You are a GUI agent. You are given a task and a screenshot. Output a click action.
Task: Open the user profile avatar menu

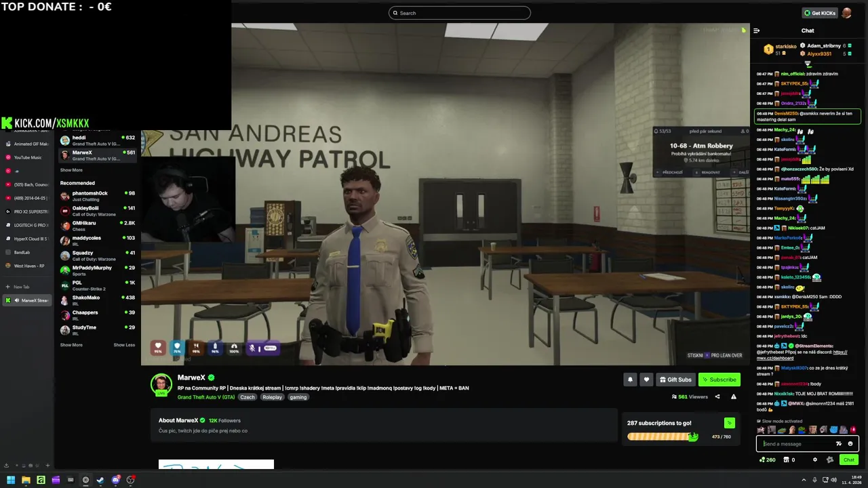[x=846, y=13]
